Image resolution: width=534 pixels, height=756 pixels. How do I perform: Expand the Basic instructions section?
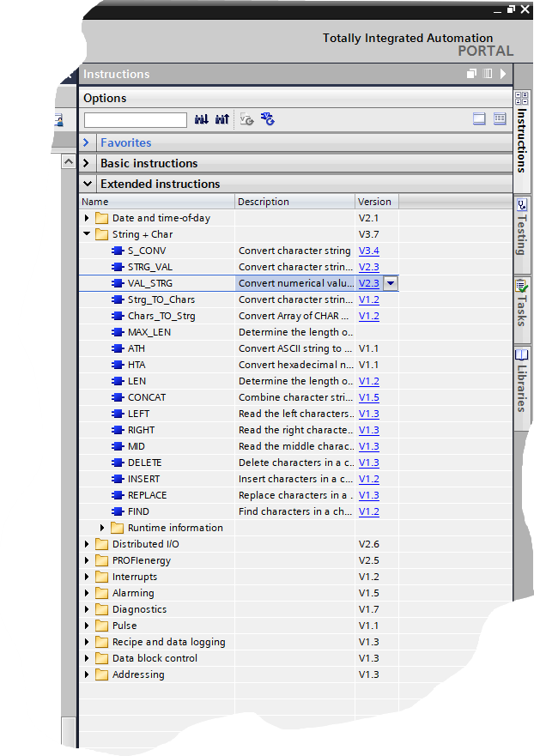coord(87,163)
